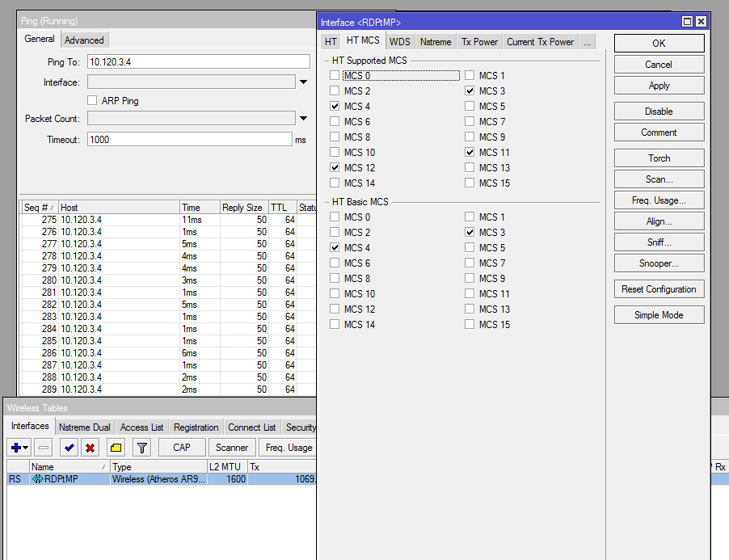Image resolution: width=729 pixels, height=560 pixels.
Task: Check MCS 15 under HT Basic MCS
Action: point(470,325)
